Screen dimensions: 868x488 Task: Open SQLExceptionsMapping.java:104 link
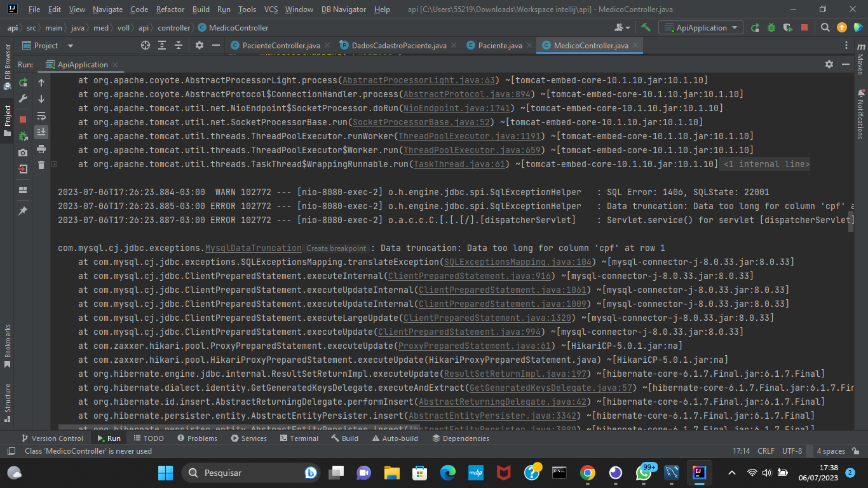(x=519, y=262)
